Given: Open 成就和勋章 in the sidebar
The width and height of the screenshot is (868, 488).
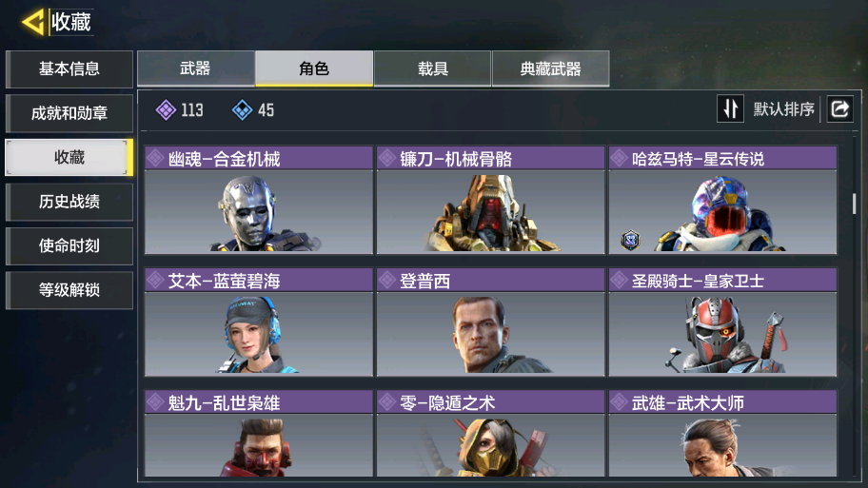Looking at the screenshot, I should pyautogui.click(x=69, y=113).
